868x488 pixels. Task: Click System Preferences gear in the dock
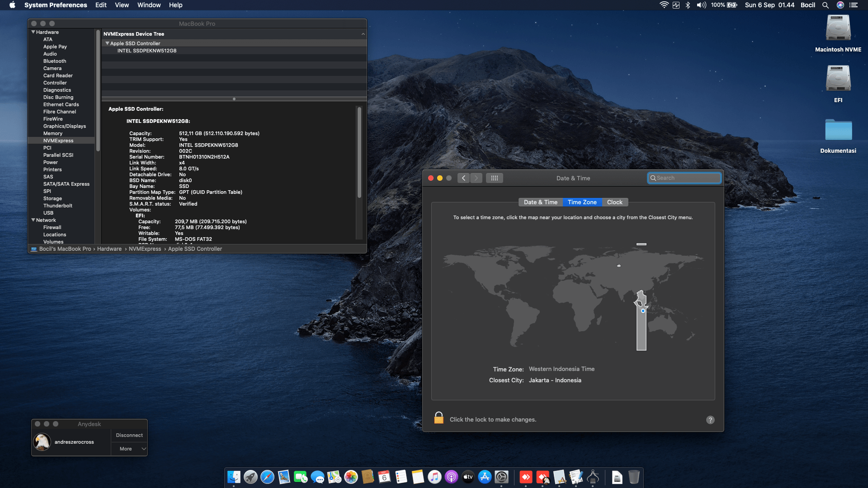click(x=501, y=477)
